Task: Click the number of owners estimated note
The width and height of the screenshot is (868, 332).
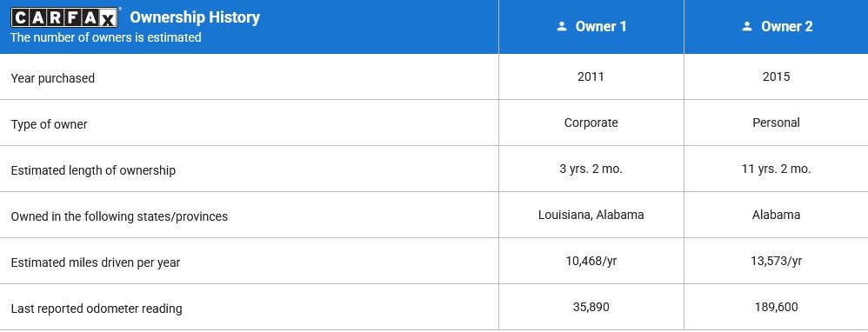Action: click(106, 37)
